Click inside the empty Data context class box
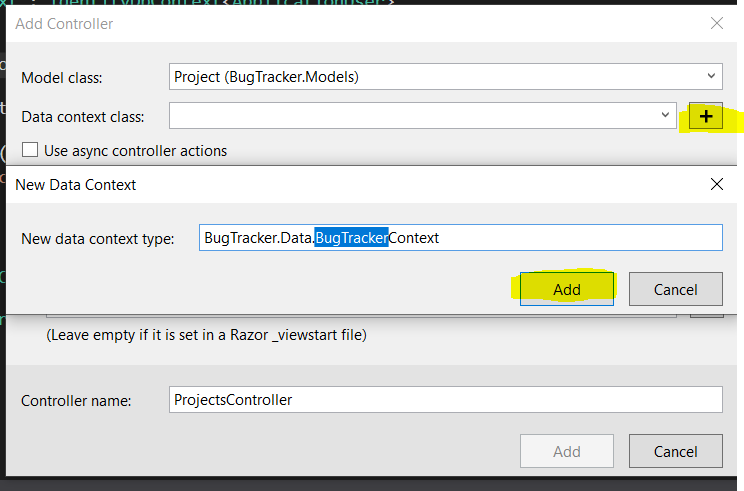744x491 pixels. (415, 117)
